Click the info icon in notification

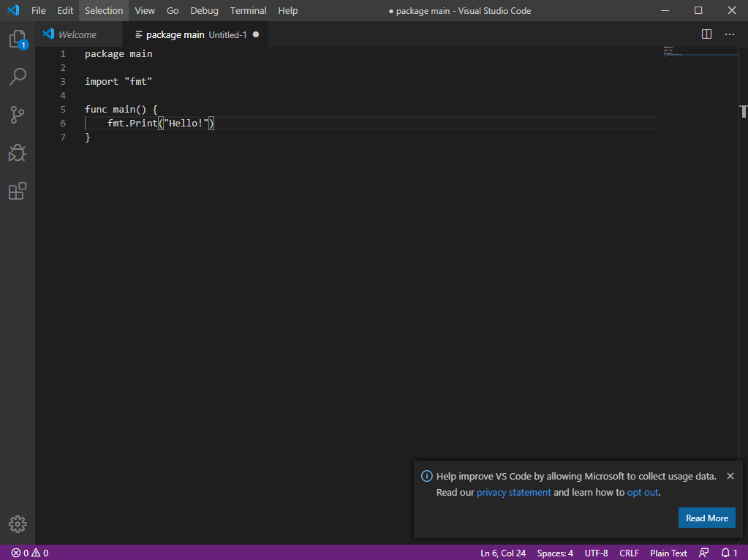[426, 476]
